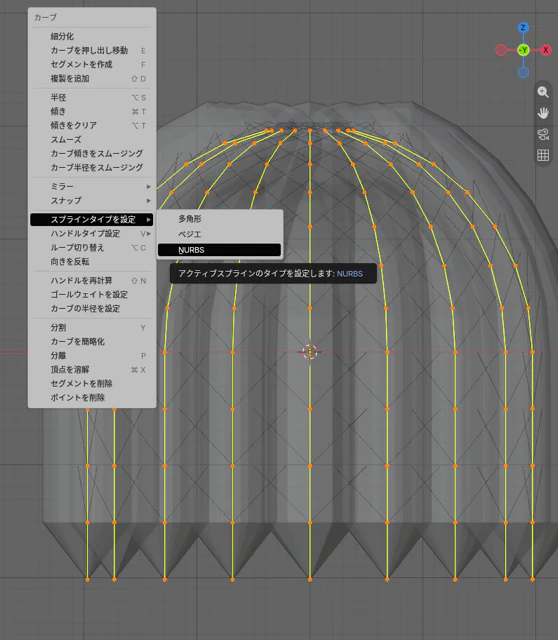The width and height of the screenshot is (558, 640).
Task: Choose セグメントを作成 menu entry
Action: (92, 64)
